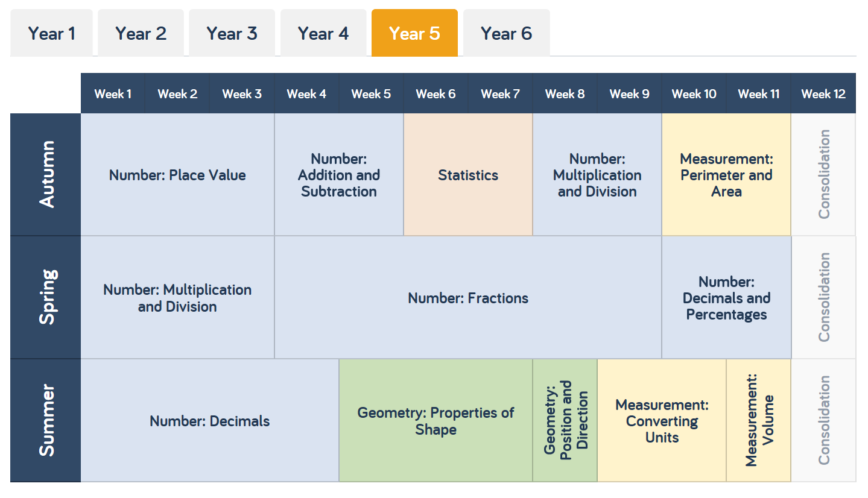Open the Number: Place Value block
The image size is (868, 498).
[177, 175]
